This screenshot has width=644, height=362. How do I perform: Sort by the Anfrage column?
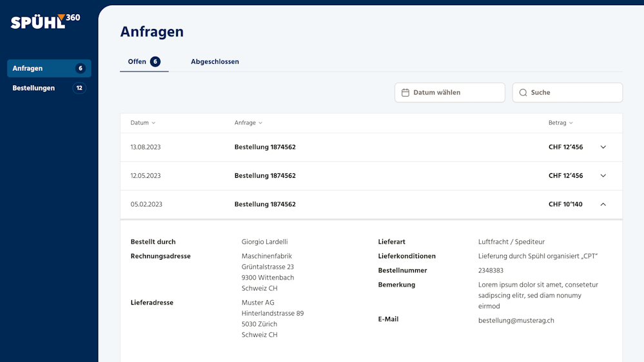point(248,123)
